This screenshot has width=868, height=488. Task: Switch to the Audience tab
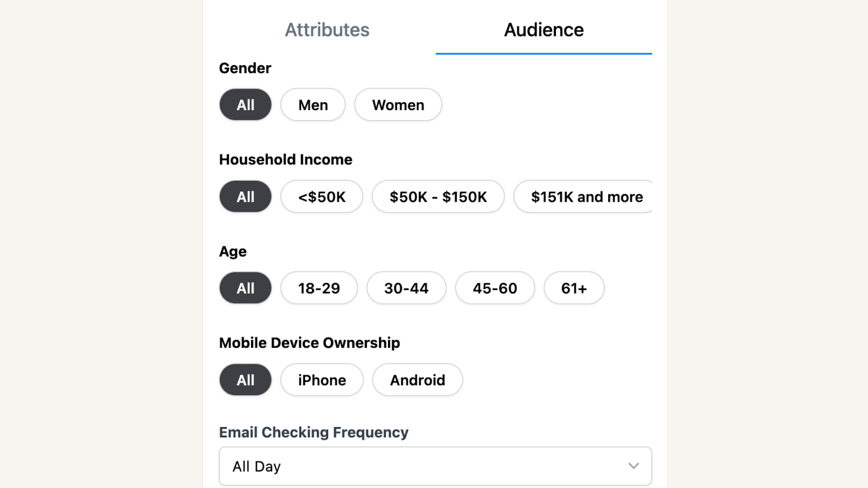coord(543,29)
